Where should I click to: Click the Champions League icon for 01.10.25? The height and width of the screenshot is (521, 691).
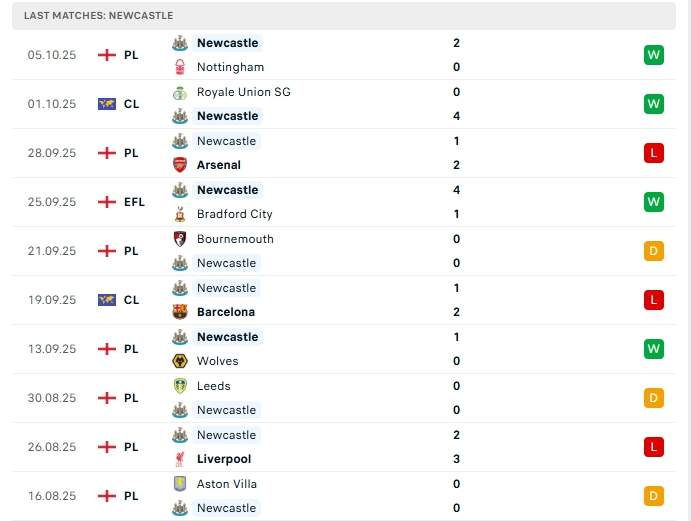tap(107, 104)
